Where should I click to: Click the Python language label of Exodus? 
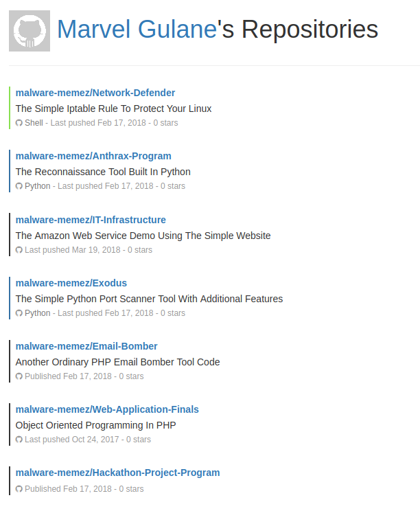click(38, 313)
